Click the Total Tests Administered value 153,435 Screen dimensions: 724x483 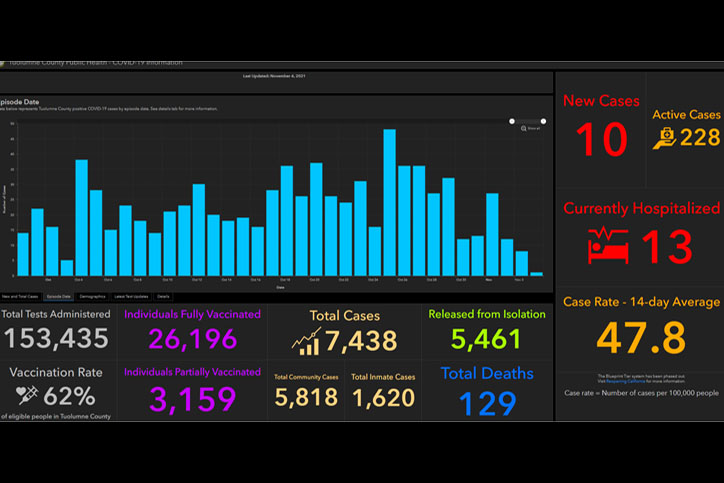point(56,338)
